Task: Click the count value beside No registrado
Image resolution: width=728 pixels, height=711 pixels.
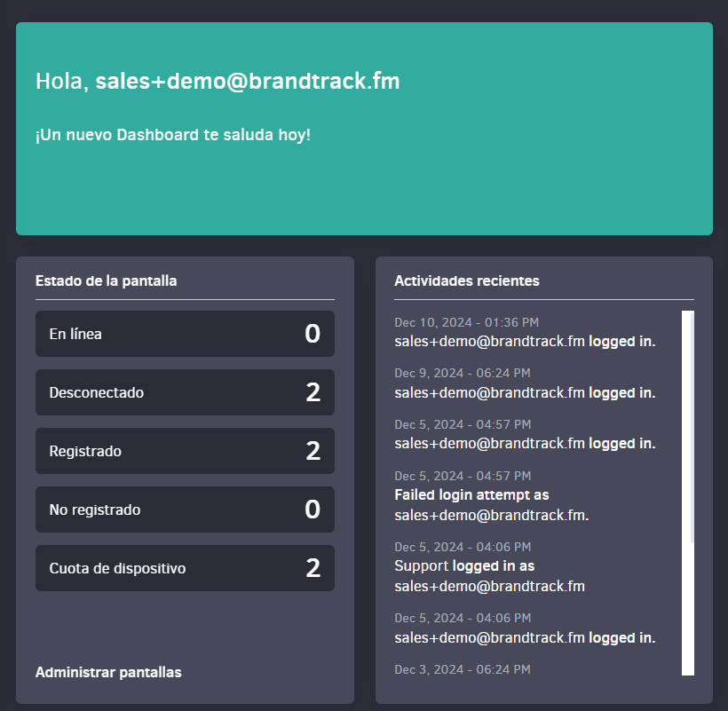Action: pos(313,510)
